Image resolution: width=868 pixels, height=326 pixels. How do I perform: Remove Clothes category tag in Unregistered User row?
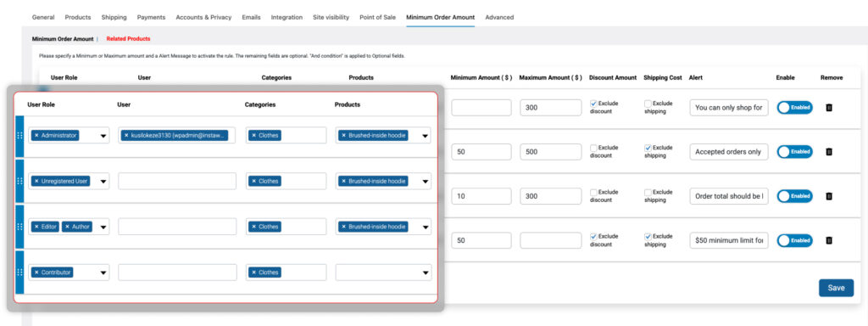[254, 181]
